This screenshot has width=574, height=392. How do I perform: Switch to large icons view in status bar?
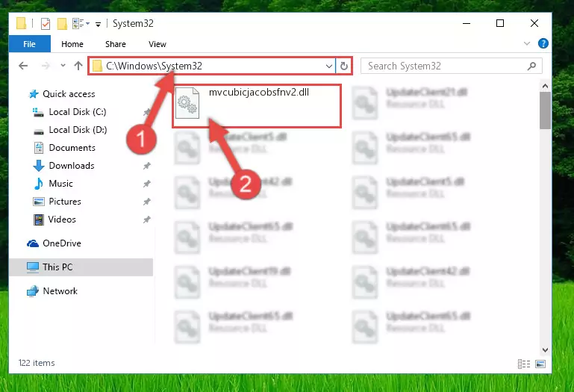click(540, 364)
